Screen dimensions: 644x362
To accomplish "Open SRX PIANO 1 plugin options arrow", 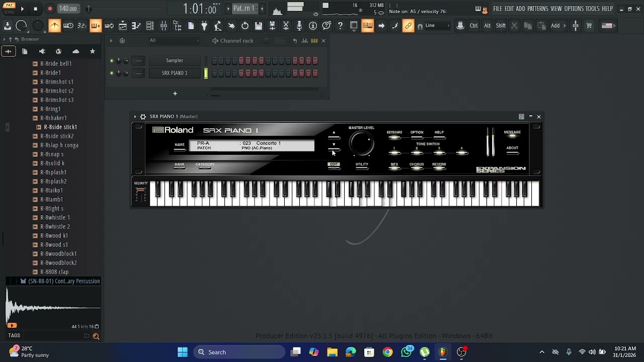I will [135, 117].
